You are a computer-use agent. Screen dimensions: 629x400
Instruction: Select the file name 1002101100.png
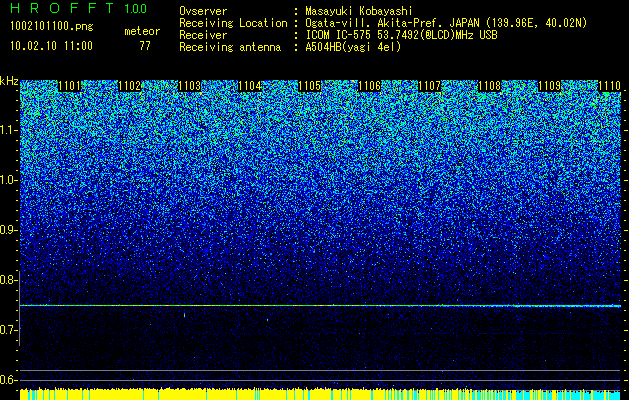click(52, 27)
